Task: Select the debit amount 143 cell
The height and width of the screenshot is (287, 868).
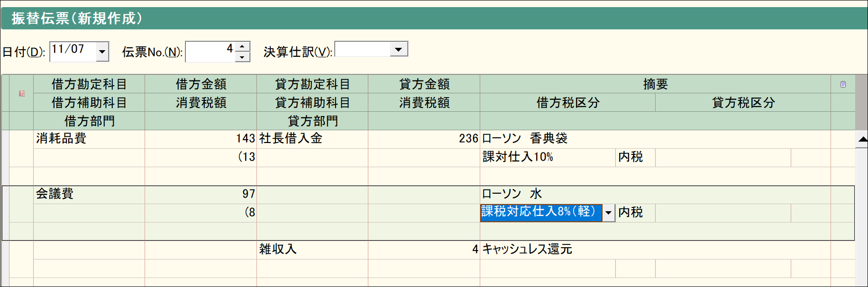Action: 201,139
